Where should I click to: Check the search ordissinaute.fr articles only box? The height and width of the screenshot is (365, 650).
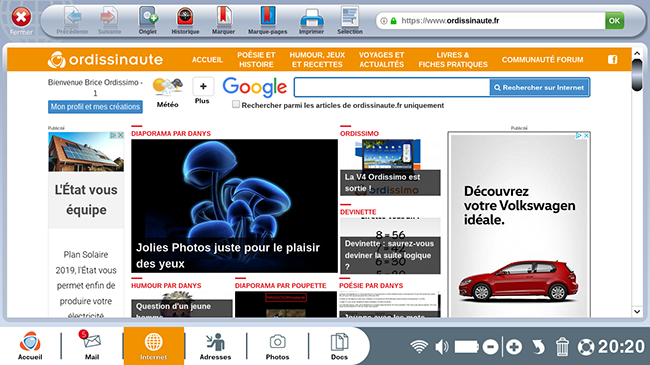pyautogui.click(x=236, y=105)
